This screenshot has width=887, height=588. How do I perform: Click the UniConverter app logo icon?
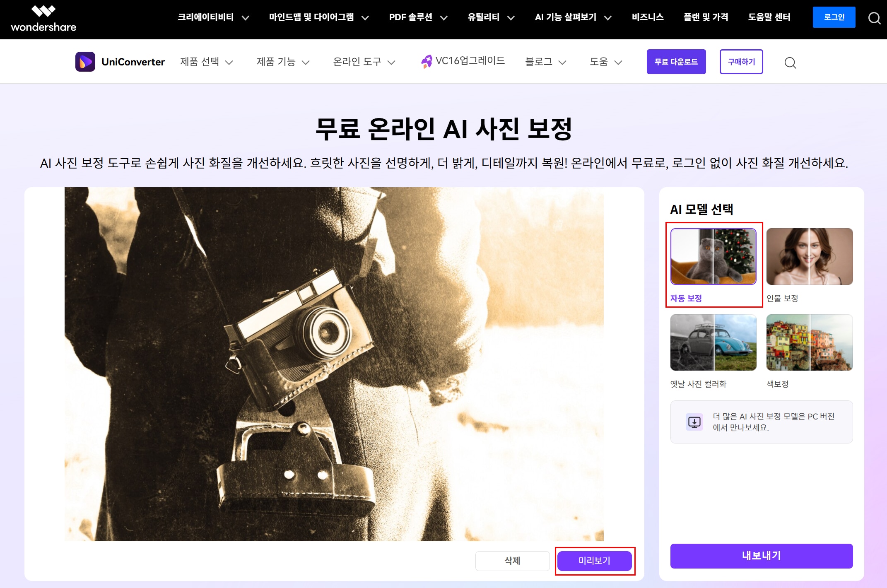[x=85, y=62]
